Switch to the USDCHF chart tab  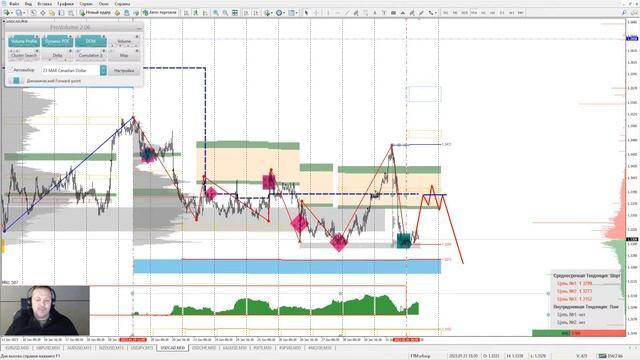coord(204,348)
